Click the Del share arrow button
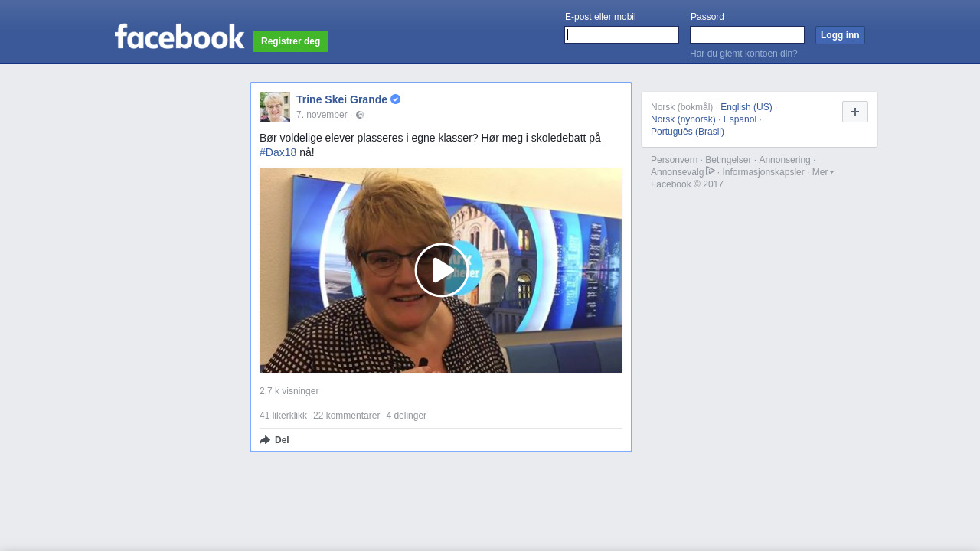The image size is (980, 551). 274,440
